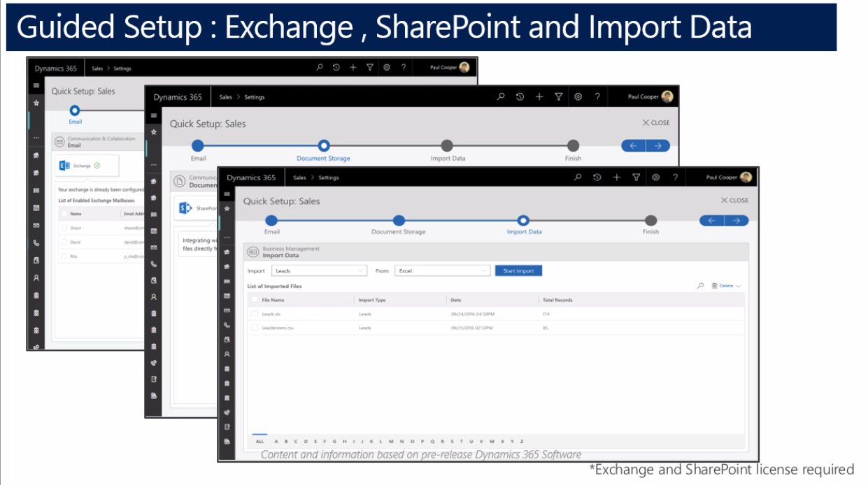The width and height of the screenshot is (868, 485).
Task: Click the next arrow button in the Import Data window
Action: click(x=737, y=221)
